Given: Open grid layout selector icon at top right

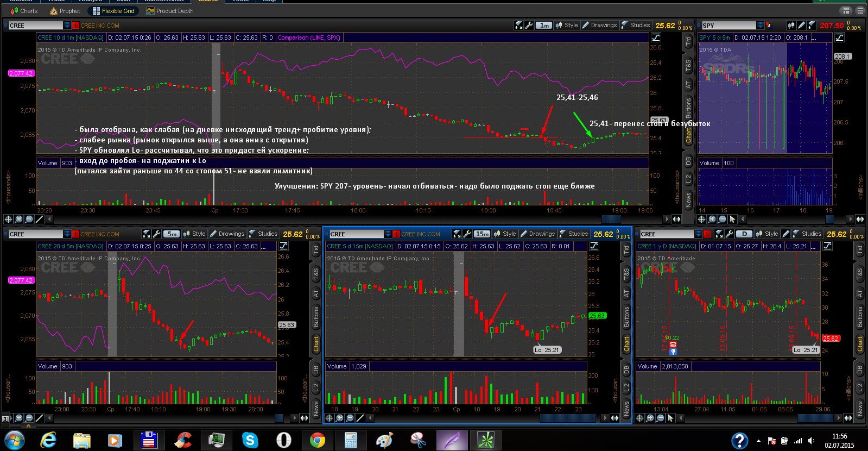Looking at the screenshot, I should (x=846, y=10).
